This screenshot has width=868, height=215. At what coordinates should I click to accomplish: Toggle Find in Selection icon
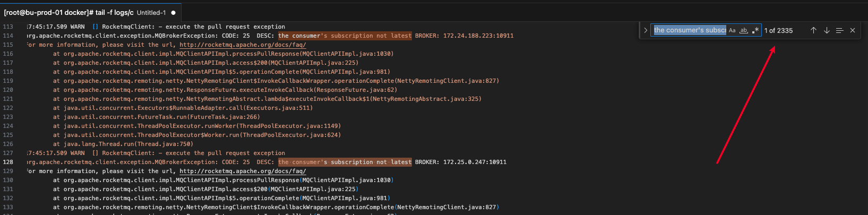839,30
